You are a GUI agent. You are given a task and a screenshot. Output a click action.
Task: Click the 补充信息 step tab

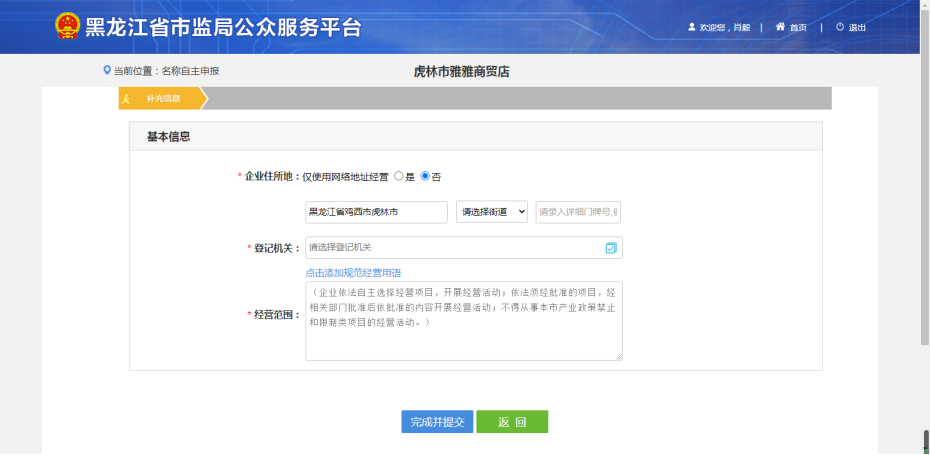click(x=164, y=98)
